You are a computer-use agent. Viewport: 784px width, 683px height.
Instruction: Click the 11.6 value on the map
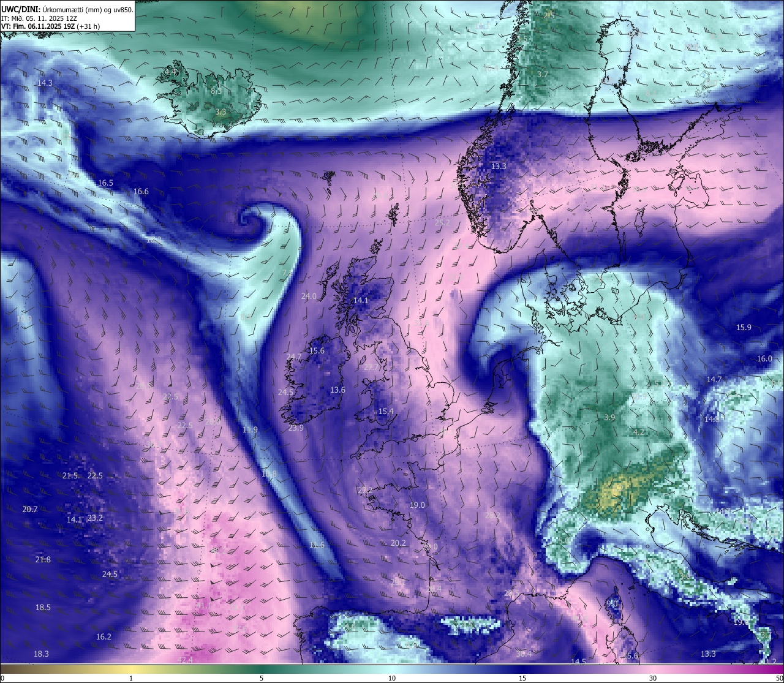tap(317, 545)
